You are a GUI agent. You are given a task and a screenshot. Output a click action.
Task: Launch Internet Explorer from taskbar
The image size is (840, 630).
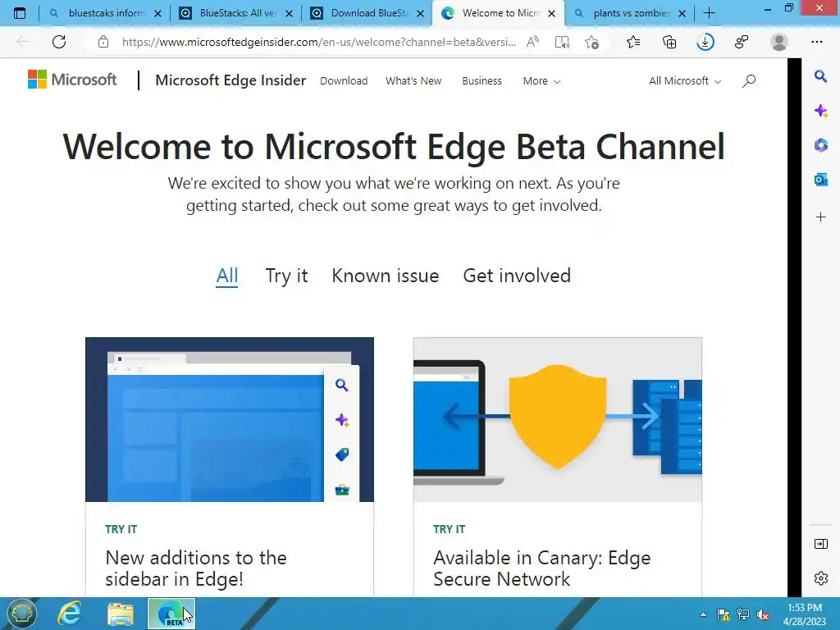(70, 614)
